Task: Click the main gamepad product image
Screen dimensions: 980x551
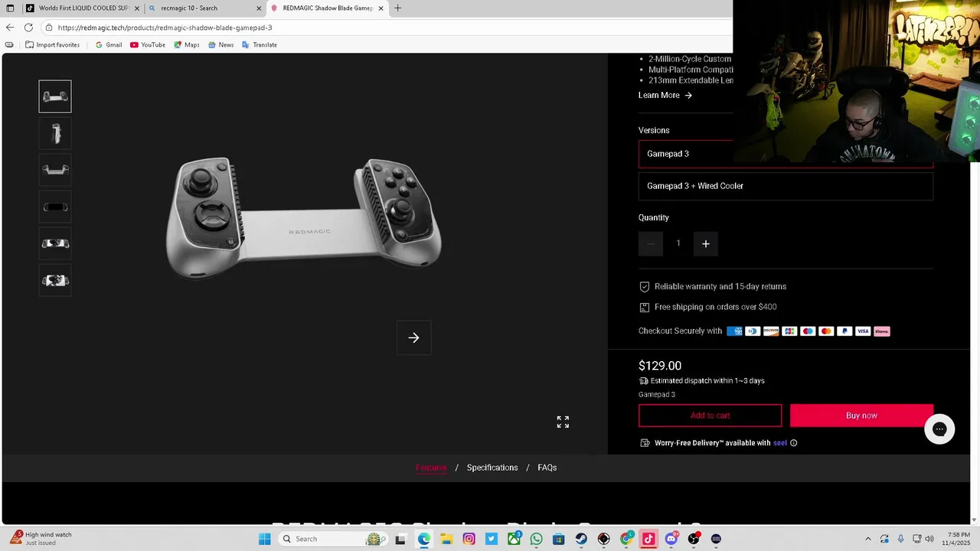Action: pos(304,218)
